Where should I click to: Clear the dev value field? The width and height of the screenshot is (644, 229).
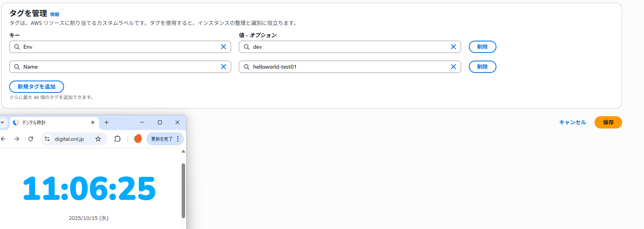453,47
